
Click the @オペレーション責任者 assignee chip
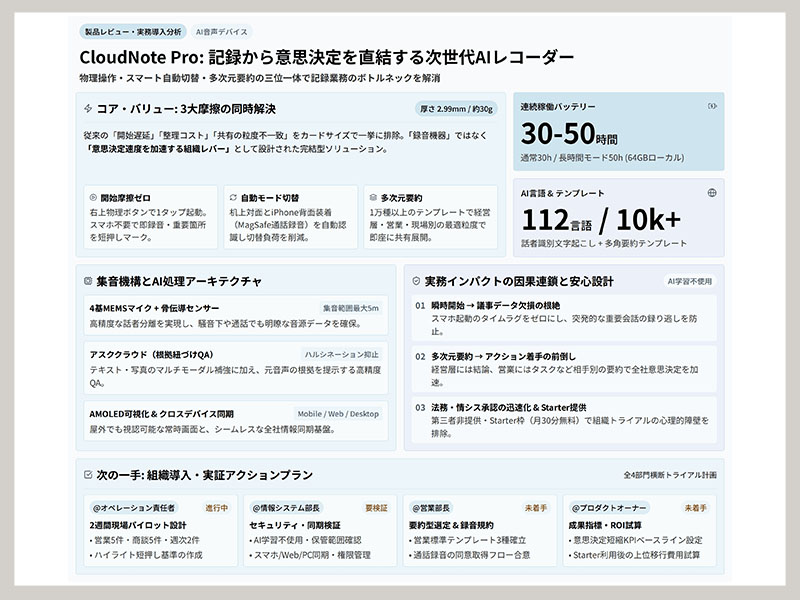click(x=134, y=508)
